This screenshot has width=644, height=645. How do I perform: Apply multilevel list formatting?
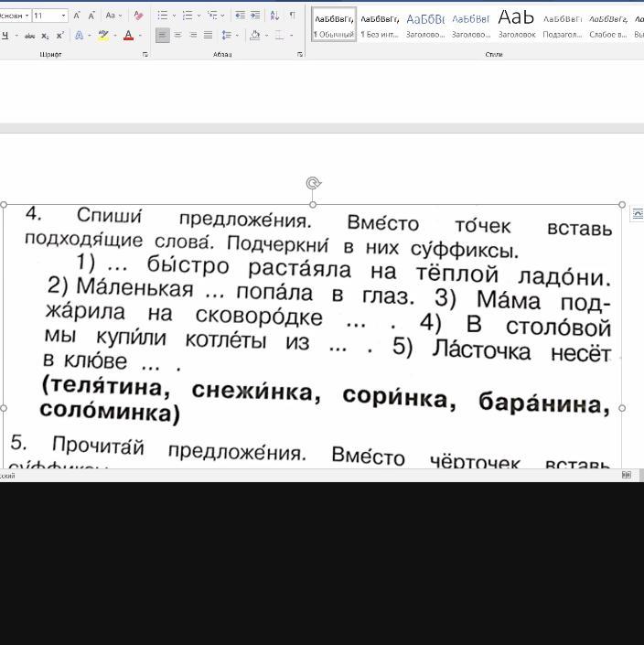point(212,16)
